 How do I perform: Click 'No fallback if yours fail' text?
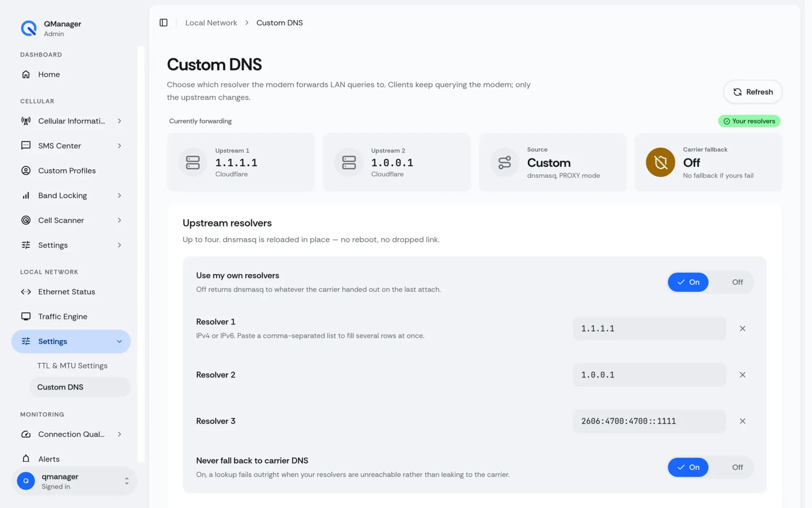click(718, 175)
